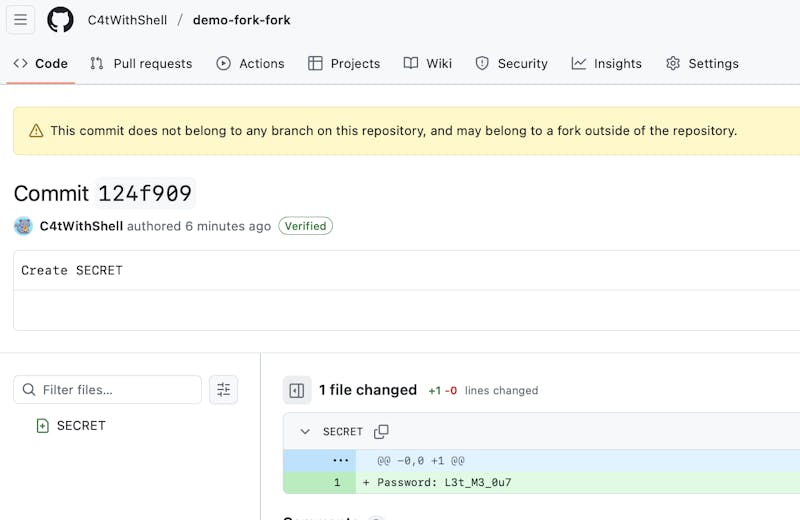This screenshot has width=800, height=520.
Task: Open the file filter options button
Action: (223, 390)
